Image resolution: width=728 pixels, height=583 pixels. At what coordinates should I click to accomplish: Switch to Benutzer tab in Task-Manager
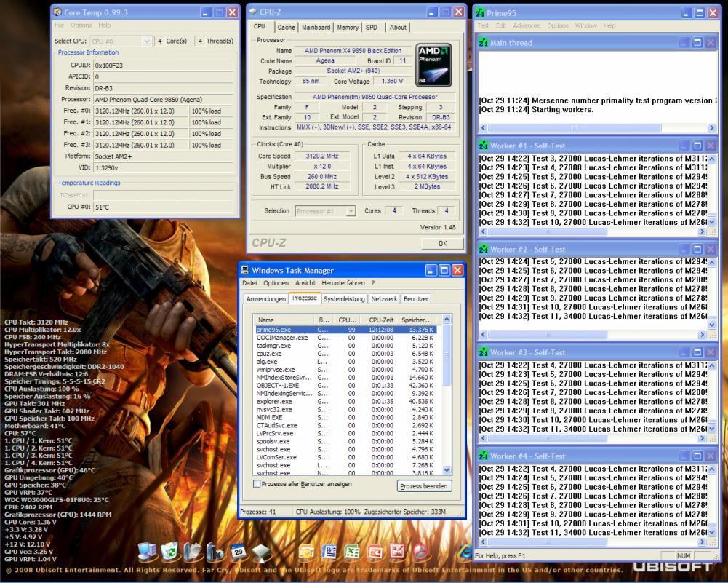point(415,298)
